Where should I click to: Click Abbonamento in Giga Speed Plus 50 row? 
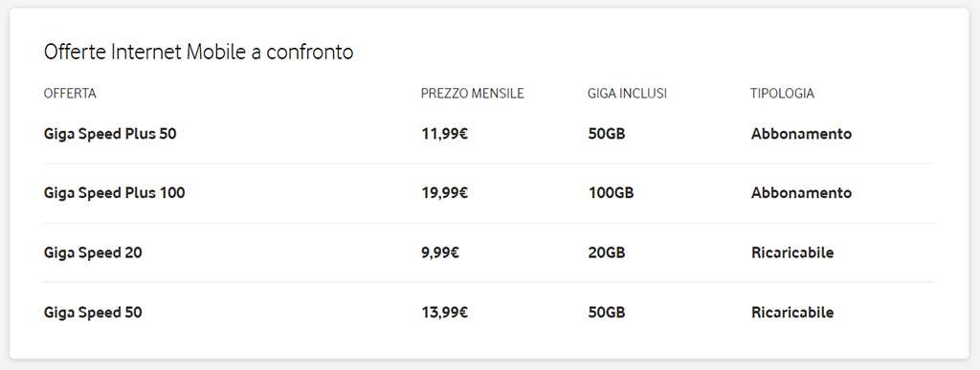(801, 134)
